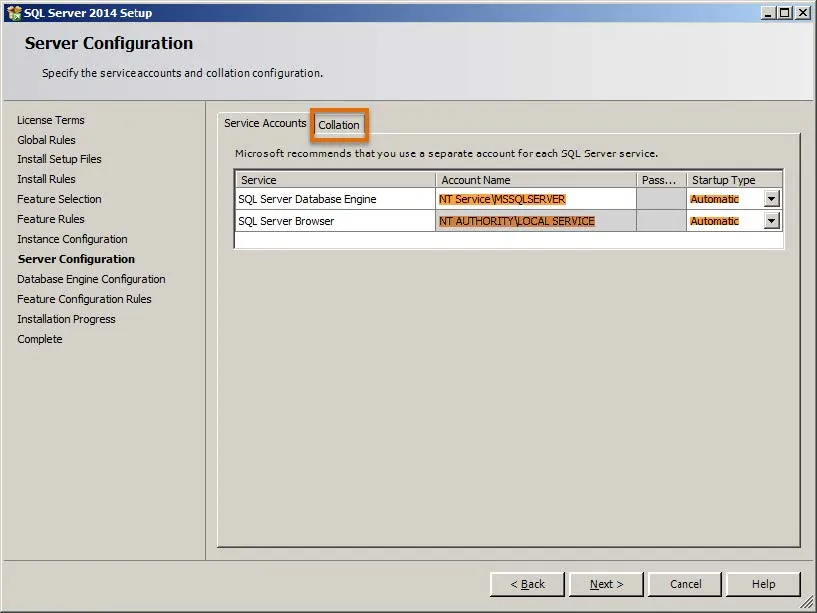Viewport: 817px width, 613px height.
Task: Click Global Rules in the steps list
Action: click(x=46, y=140)
